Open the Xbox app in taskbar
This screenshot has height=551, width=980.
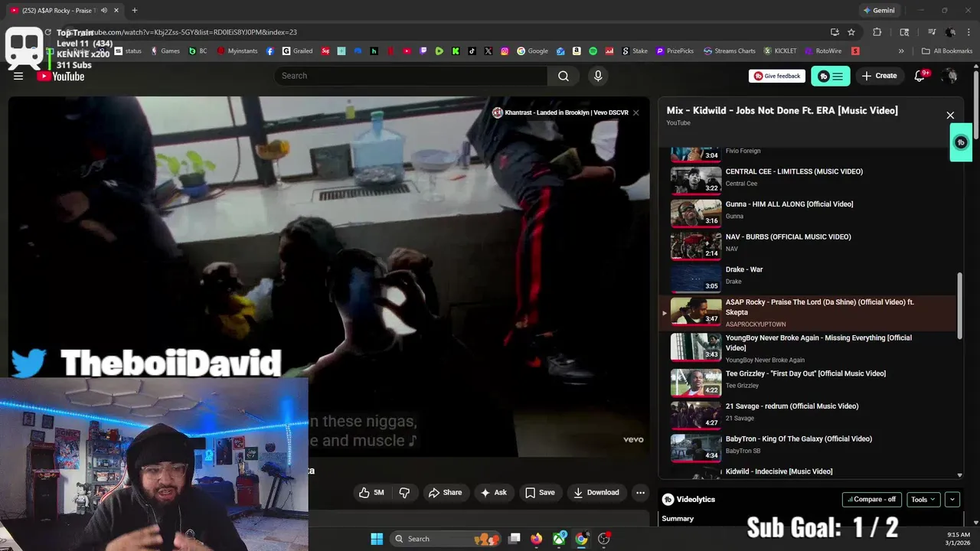(x=560, y=539)
